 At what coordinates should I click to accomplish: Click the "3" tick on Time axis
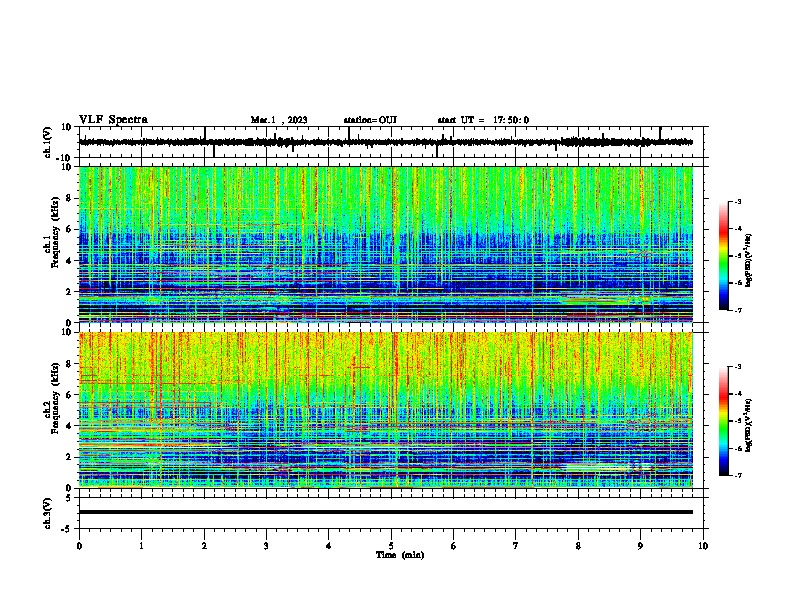(266, 546)
